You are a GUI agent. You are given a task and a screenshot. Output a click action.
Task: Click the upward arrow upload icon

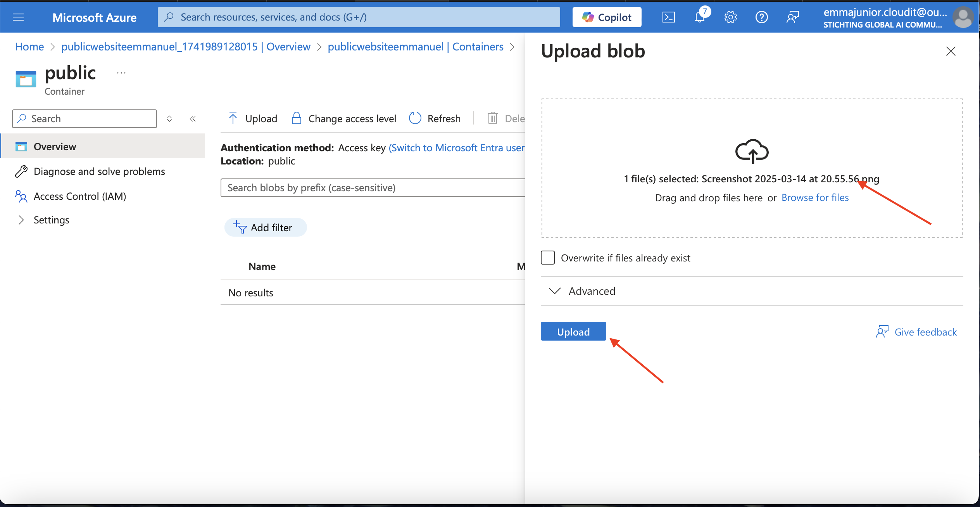[x=233, y=118]
